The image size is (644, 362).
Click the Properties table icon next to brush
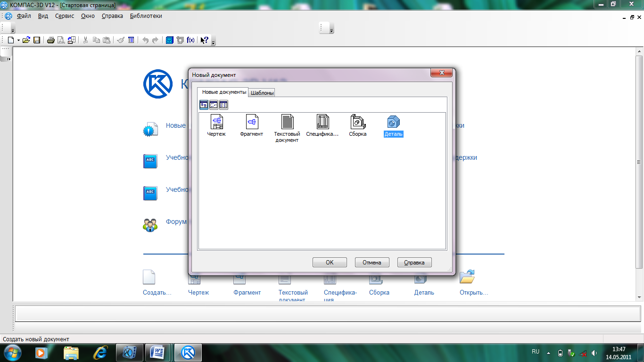pos(131,40)
